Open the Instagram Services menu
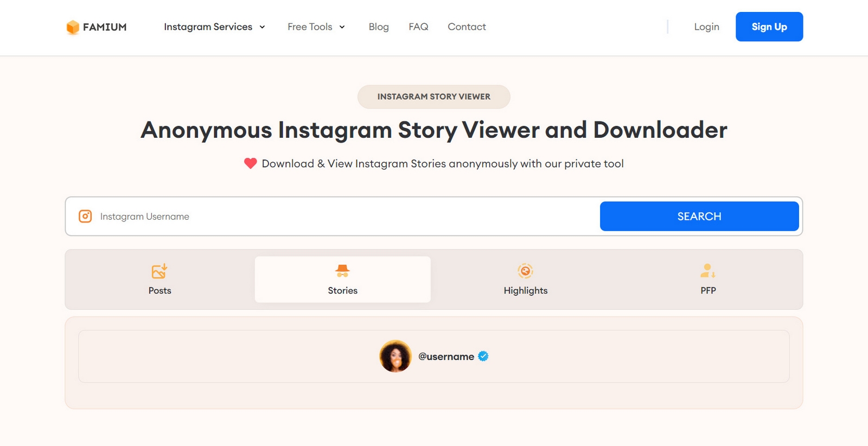Image resolution: width=868 pixels, height=446 pixels. (x=215, y=27)
